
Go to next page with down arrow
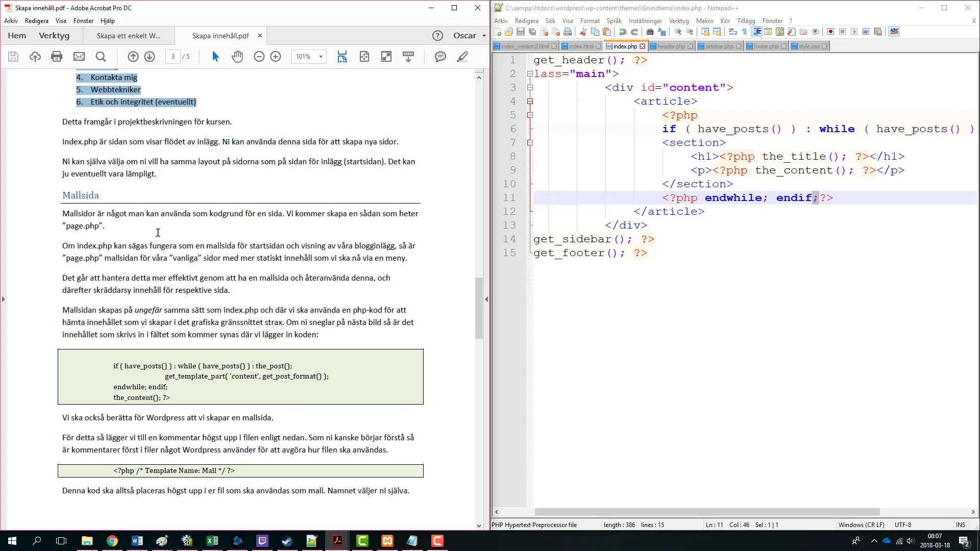point(150,57)
